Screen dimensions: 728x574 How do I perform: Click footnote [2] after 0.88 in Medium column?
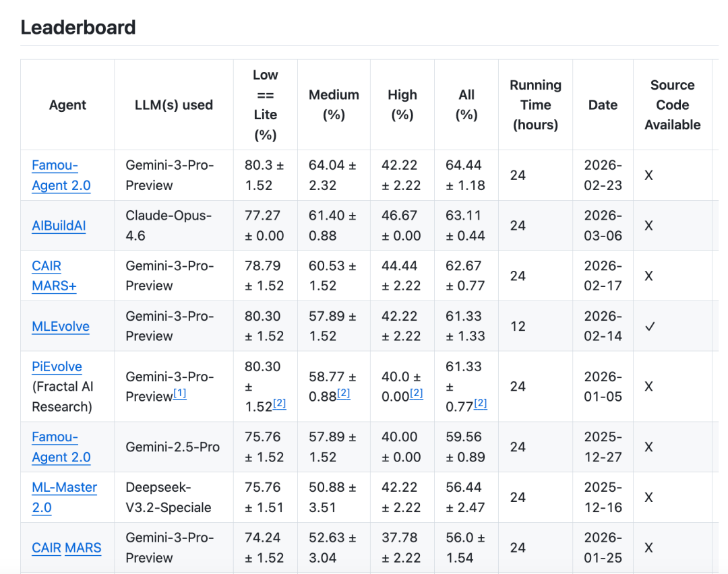[343, 393]
